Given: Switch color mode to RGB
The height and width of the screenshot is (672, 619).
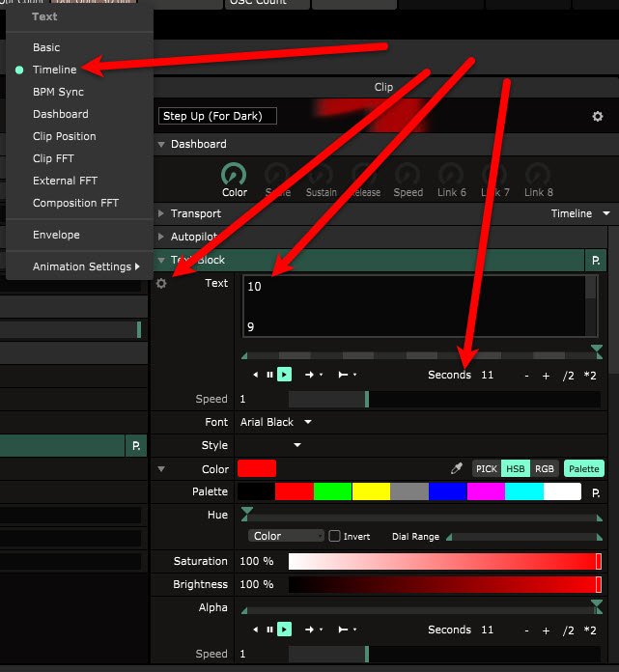Looking at the screenshot, I should pos(545,469).
